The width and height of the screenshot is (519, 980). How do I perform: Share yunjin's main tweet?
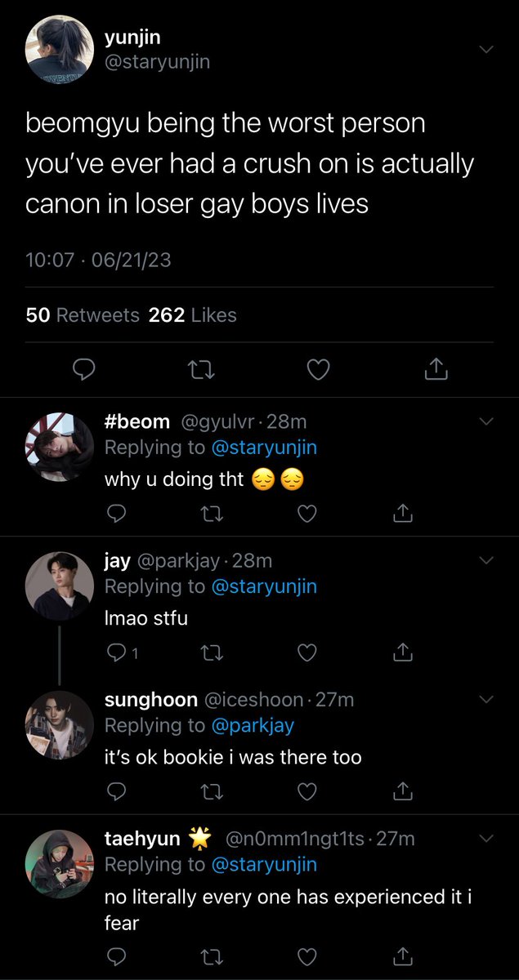tap(436, 370)
